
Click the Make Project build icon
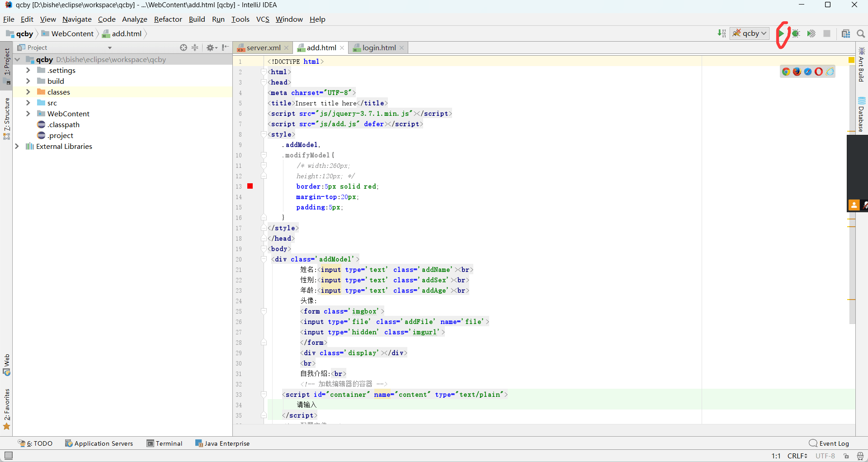(x=722, y=33)
